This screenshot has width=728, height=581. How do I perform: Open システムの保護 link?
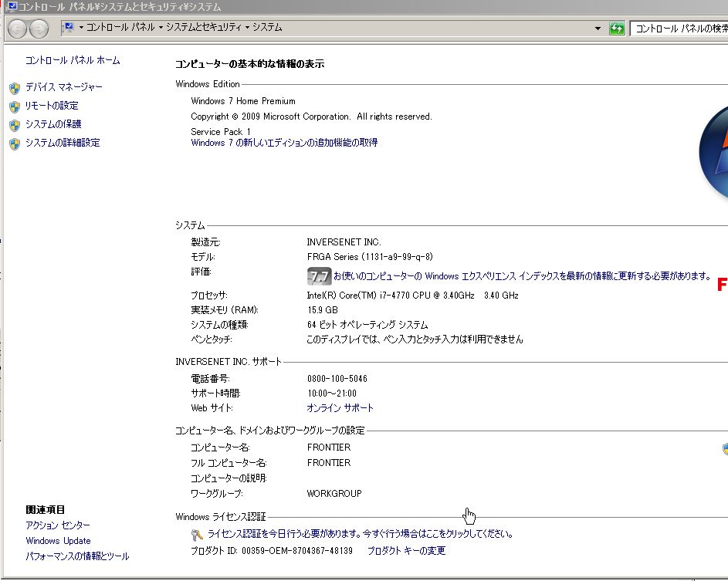click(53, 124)
